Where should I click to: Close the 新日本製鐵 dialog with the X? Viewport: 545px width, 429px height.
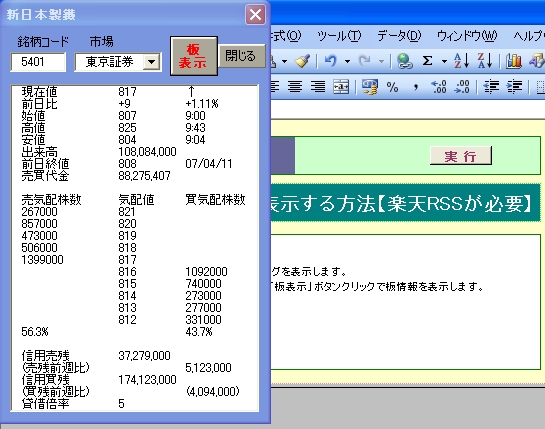(255, 15)
